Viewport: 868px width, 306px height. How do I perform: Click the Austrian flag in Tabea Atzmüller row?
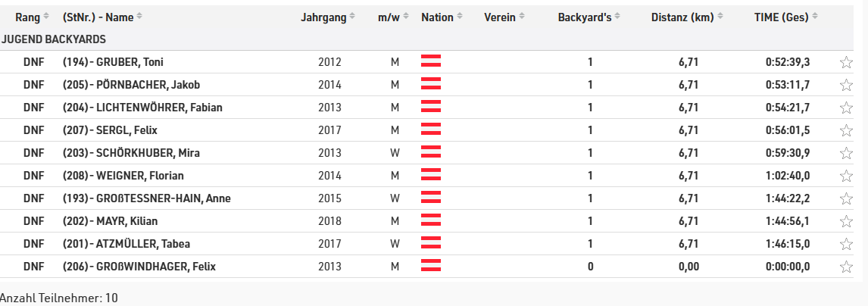tap(431, 243)
